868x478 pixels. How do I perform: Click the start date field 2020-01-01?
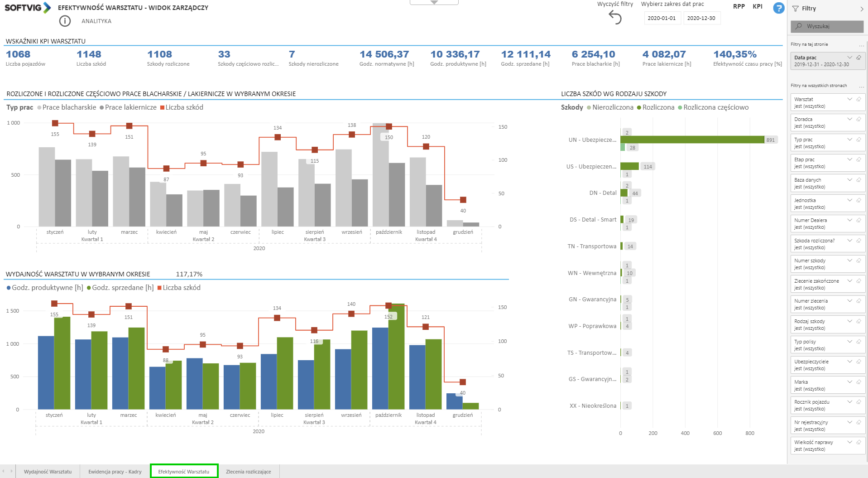[x=661, y=18]
